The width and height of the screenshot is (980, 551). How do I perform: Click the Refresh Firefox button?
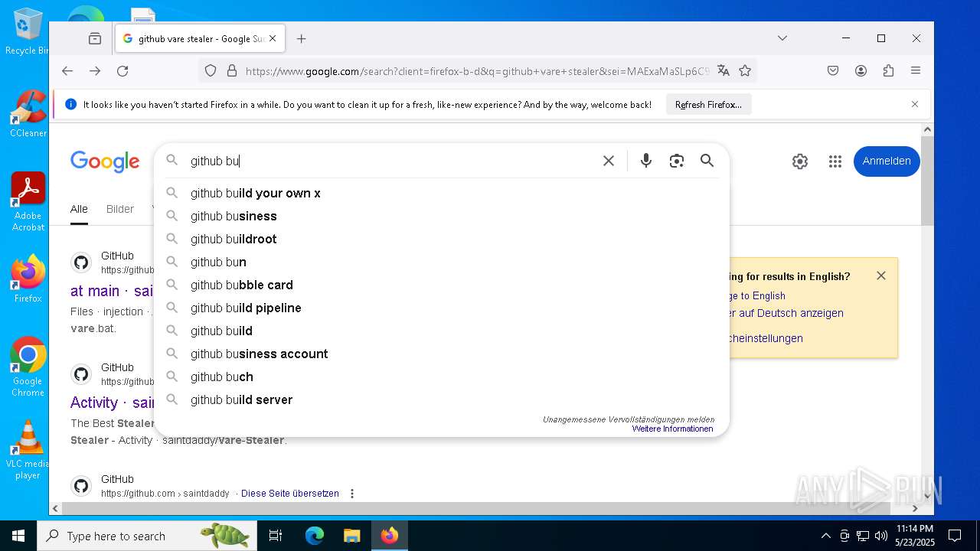(x=708, y=105)
